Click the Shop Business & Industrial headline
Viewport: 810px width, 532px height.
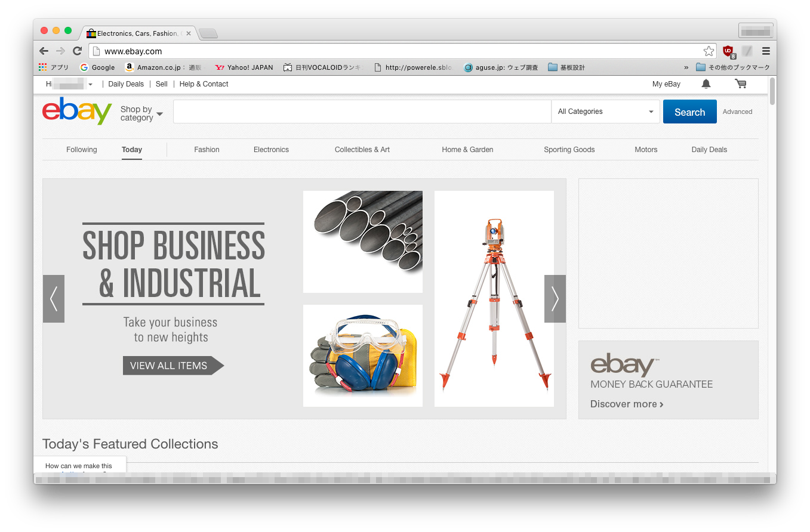pos(173,264)
